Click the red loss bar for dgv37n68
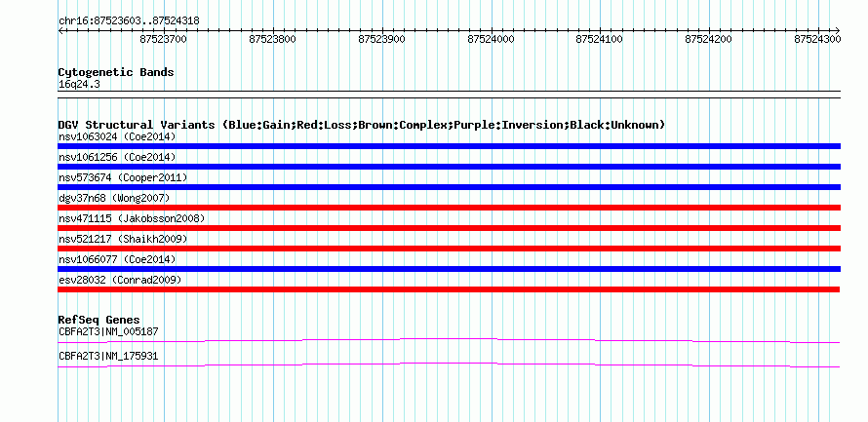 coord(449,208)
